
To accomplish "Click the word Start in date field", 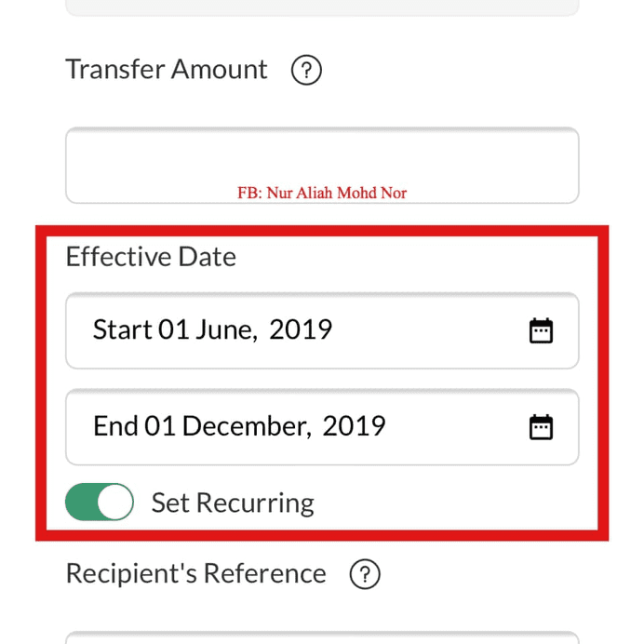I will tap(122, 330).
